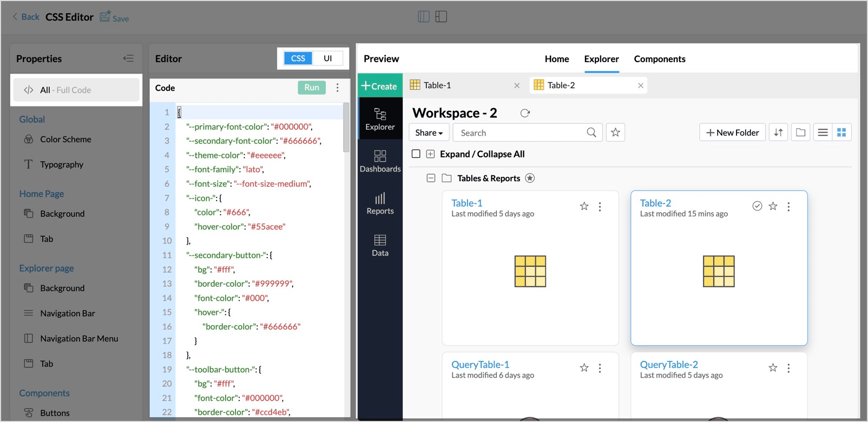Switch editor to UI mode
The image size is (868, 422).
pos(328,58)
